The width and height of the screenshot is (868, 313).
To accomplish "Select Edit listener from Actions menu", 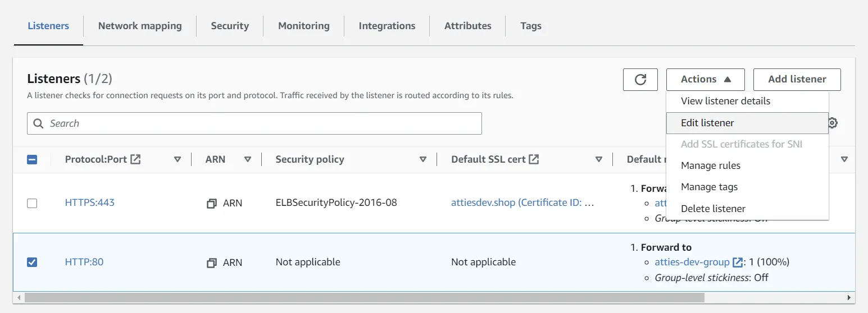I will coord(707,123).
